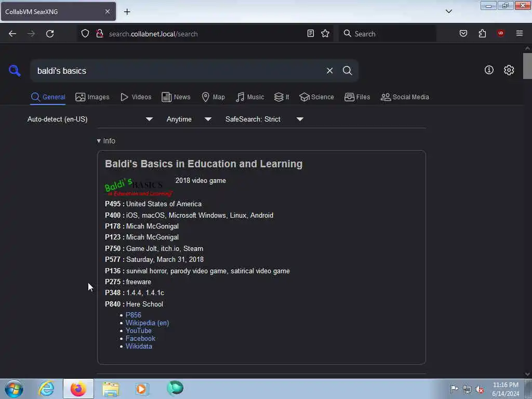
Task: Click Firefox taskbar button
Action: [x=78, y=389]
